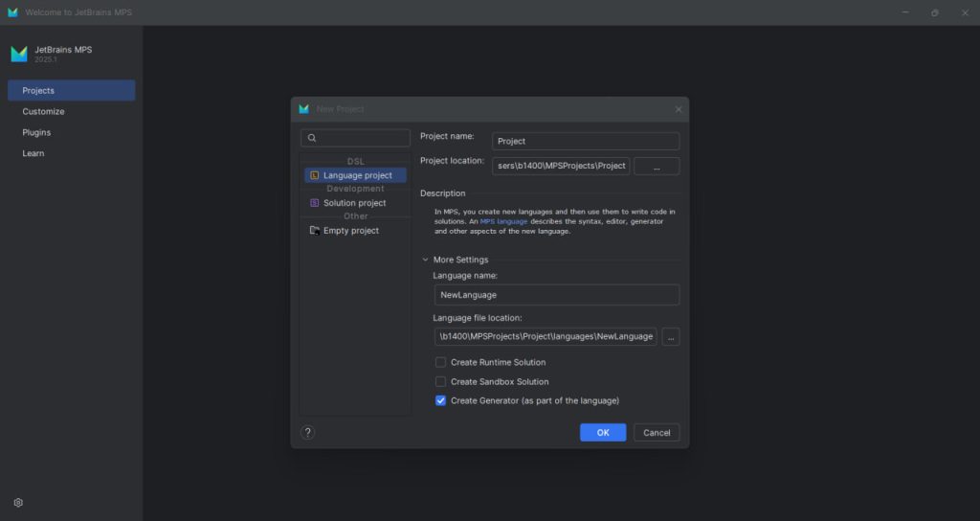Close the New Project dialog

click(679, 109)
